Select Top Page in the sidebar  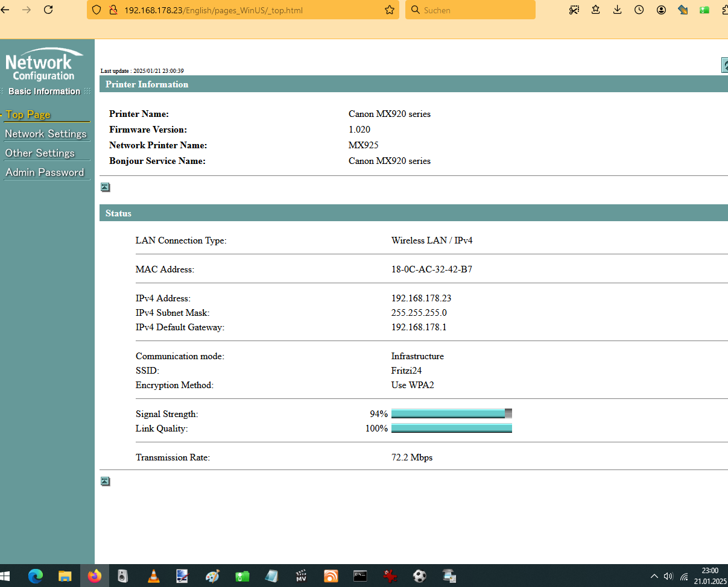[28, 115]
